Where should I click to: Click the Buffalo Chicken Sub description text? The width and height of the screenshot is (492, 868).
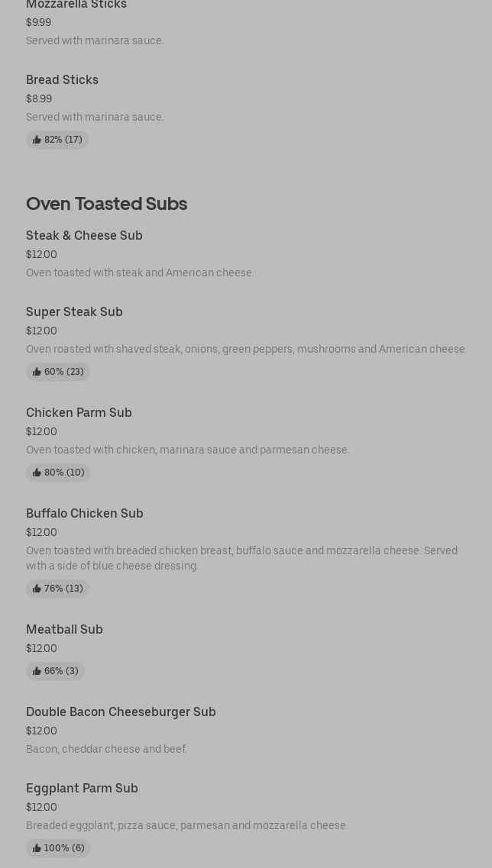[x=241, y=558]
